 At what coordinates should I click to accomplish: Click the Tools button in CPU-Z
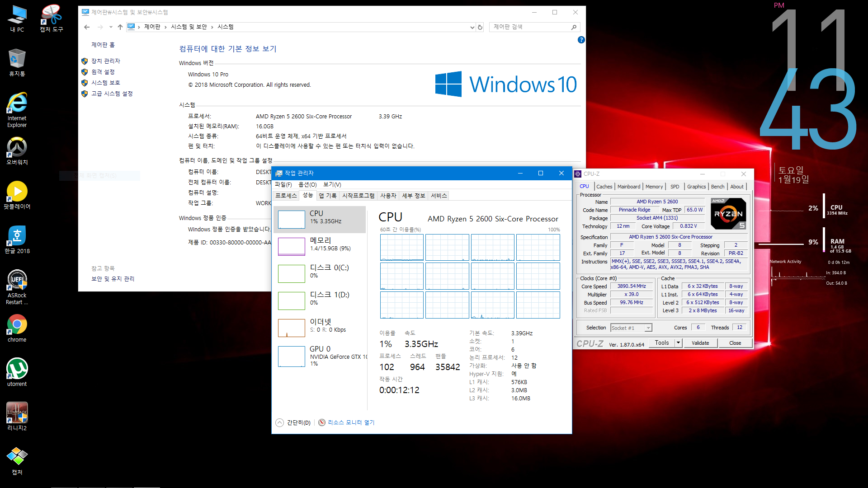pyautogui.click(x=662, y=343)
